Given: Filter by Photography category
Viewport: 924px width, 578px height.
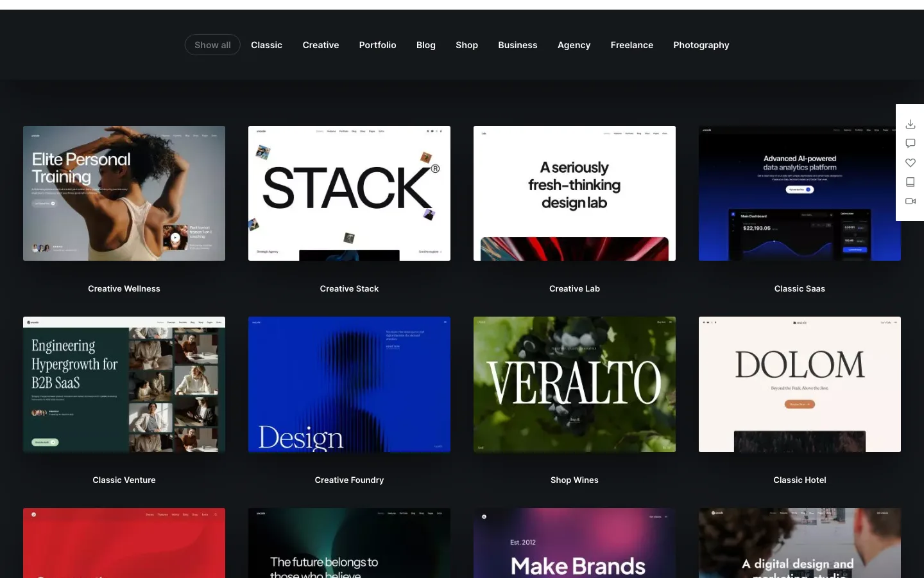Looking at the screenshot, I should (x=701, y=45).
